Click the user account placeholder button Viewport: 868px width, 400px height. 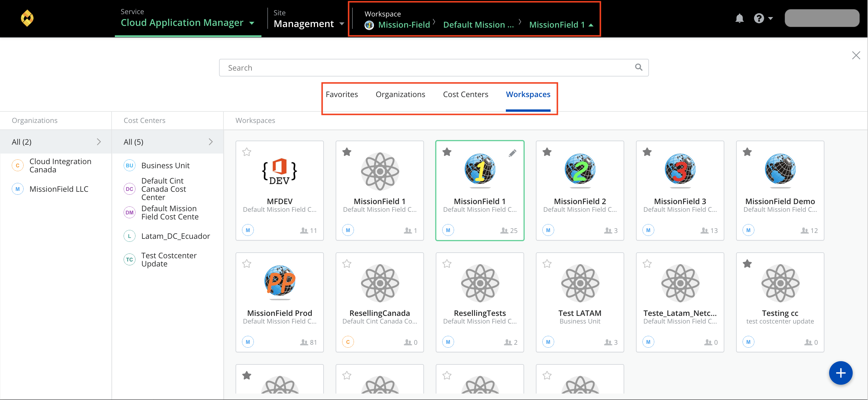pyautogui.click(x=821, y=18)
